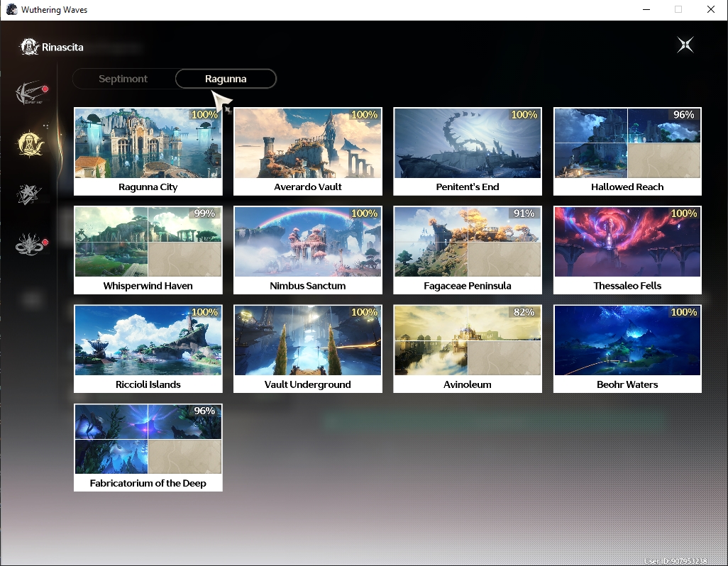Open the Thessaleo Fells card
Image resolution: width=728 pixels, height=566 pixels.
tap(627, 250)
